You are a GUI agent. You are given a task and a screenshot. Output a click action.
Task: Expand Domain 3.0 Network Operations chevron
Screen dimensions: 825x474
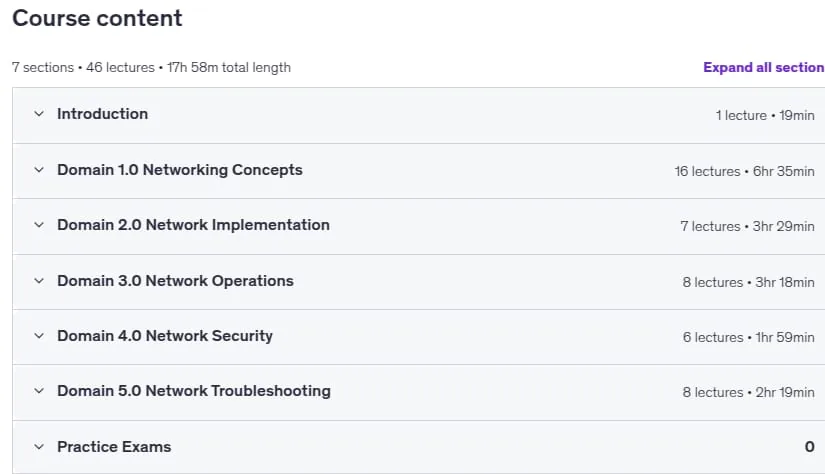pos(39,281)
